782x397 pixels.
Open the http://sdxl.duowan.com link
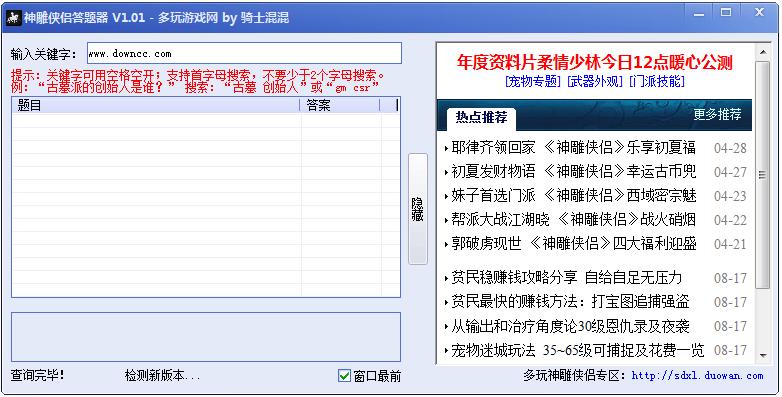697,376
